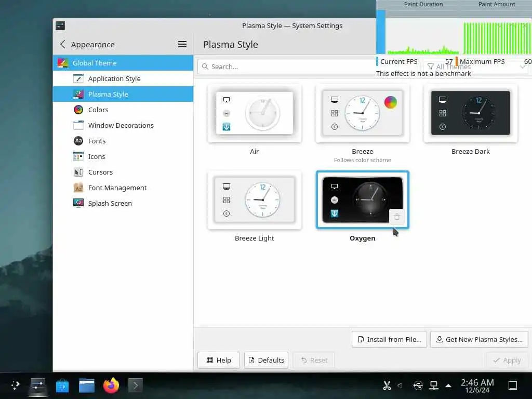The width and height of the screenshot is (532, 399).
Task: Click the System Settings window title icon
Action: click(x=60, y=26)
